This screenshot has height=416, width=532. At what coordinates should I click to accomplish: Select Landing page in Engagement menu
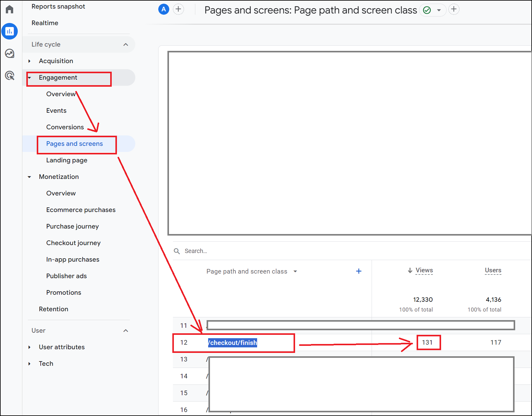66,160
